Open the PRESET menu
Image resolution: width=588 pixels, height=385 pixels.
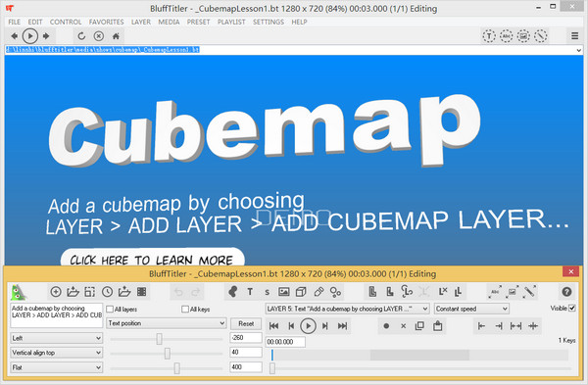coord(198,22)
